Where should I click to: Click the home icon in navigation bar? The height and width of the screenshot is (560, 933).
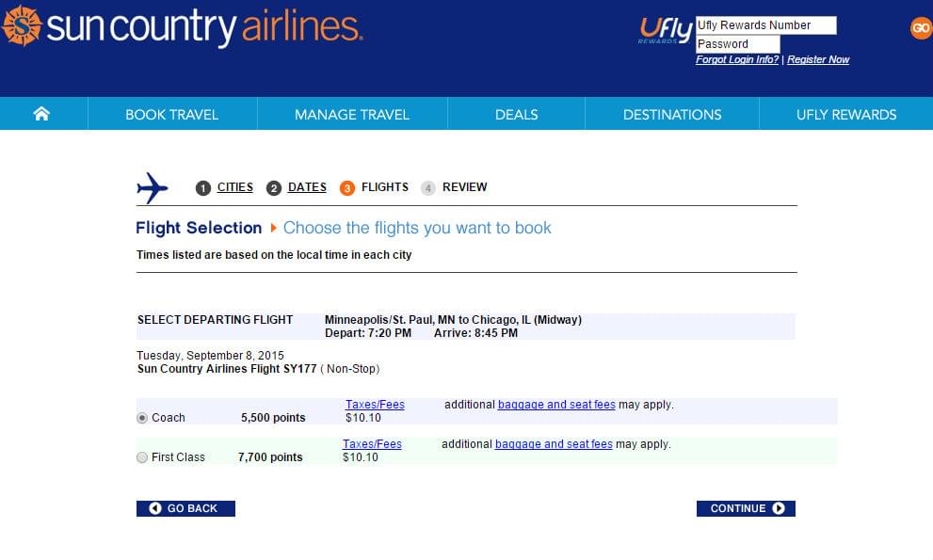pyautogui.click(x=41, y=114)
